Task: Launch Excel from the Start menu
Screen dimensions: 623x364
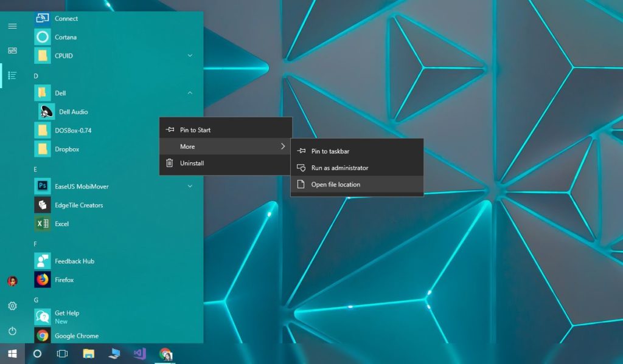Action: (x=61, y=224)
